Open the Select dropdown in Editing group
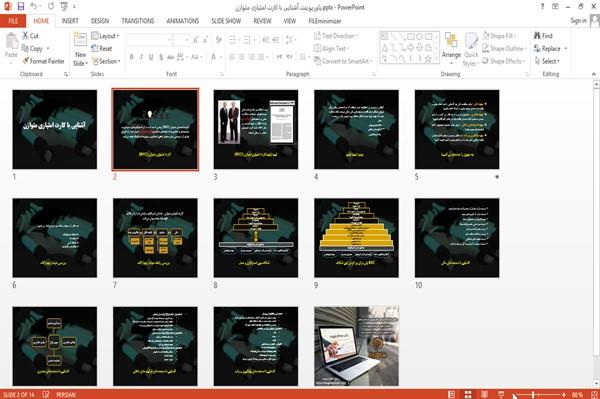The height and width of the screenshot is (399, 600). pos(548,61)
